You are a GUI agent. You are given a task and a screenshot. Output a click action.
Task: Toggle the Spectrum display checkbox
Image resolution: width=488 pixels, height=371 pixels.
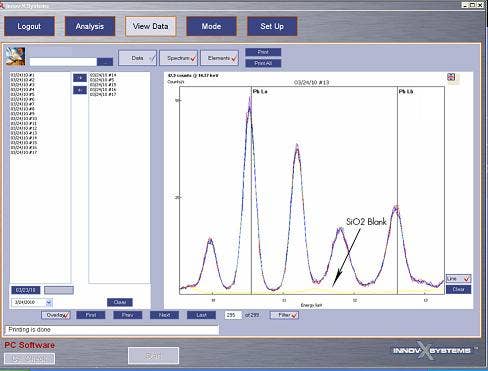pos(179,58)
